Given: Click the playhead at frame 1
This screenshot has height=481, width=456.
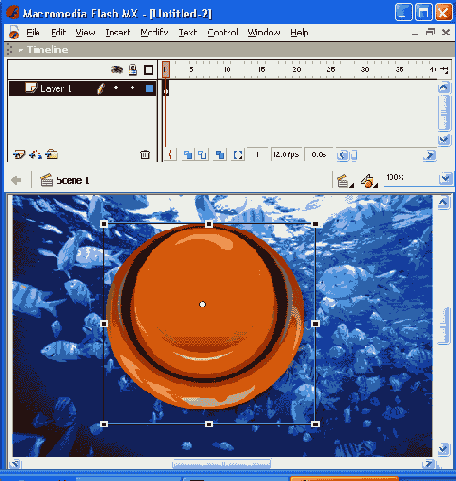Looking at the screenshot, I should pyautogui.click(x=166, y=69).
